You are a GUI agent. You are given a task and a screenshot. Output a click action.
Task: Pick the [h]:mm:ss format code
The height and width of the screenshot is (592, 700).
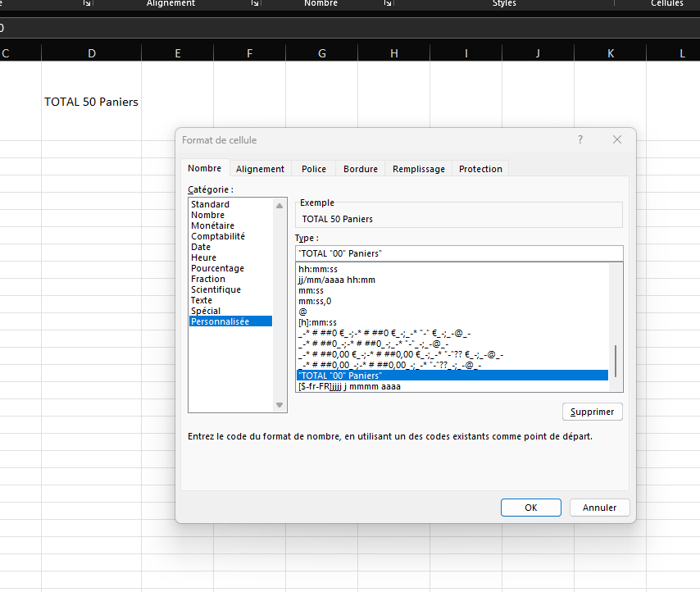(317, 322)
